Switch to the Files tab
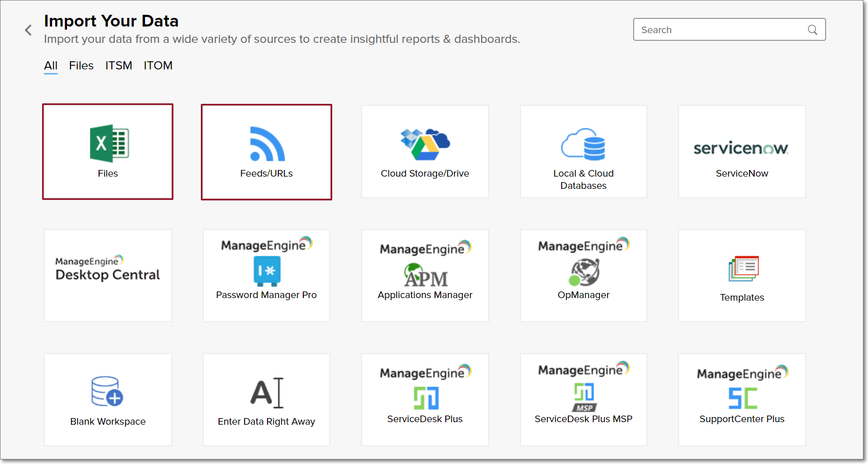Viewport: 868px width, 464px height. (81, 65)
